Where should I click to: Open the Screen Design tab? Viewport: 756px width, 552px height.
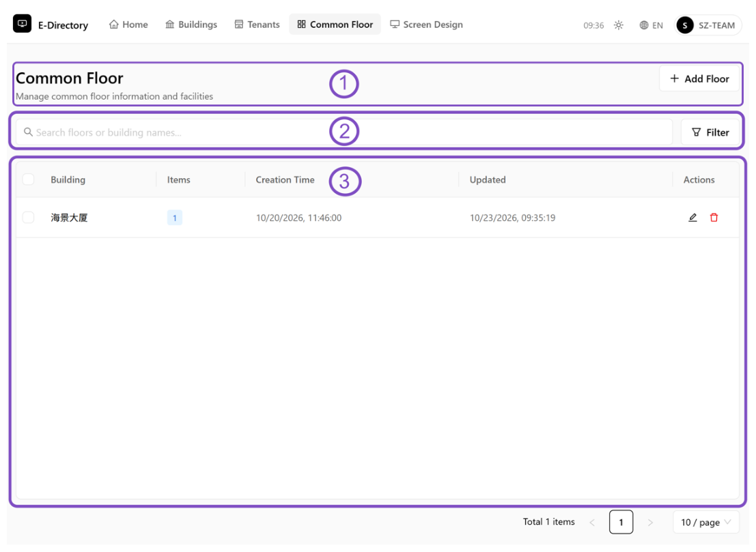click(x=426, y=25)
